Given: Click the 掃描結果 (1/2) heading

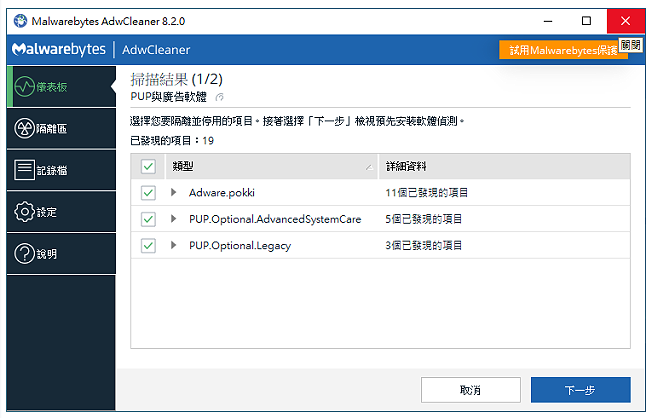Looking at the screenshot, I should tap(177, 79).
